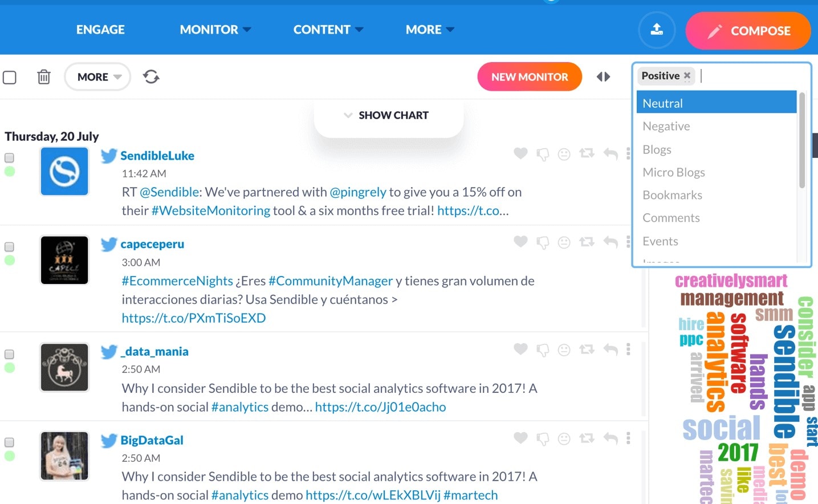Open capeceperu avatar thumbnail
This screenshot has width=818, height=504.
64,260
